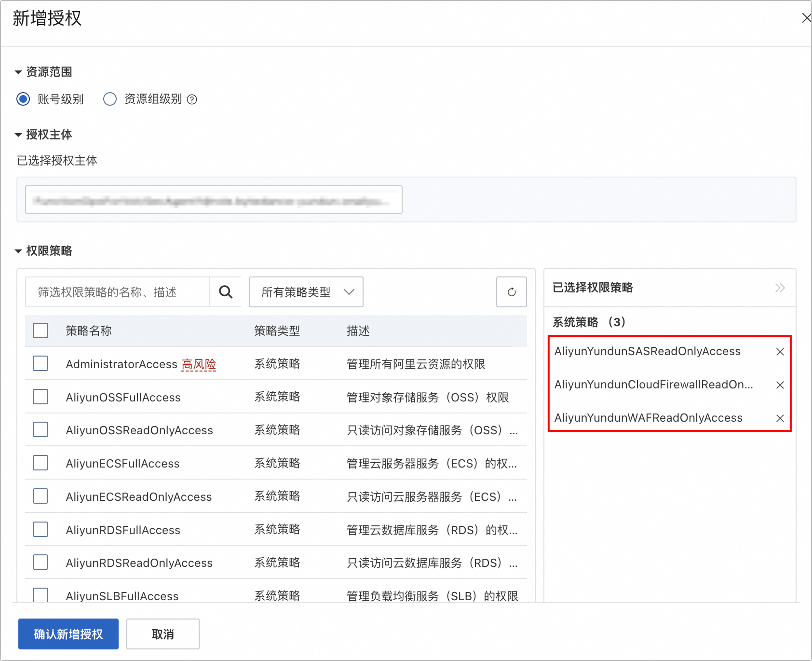Collapse the selected policies panel double-arrow
812x661 pixels.
click(780, 288)
